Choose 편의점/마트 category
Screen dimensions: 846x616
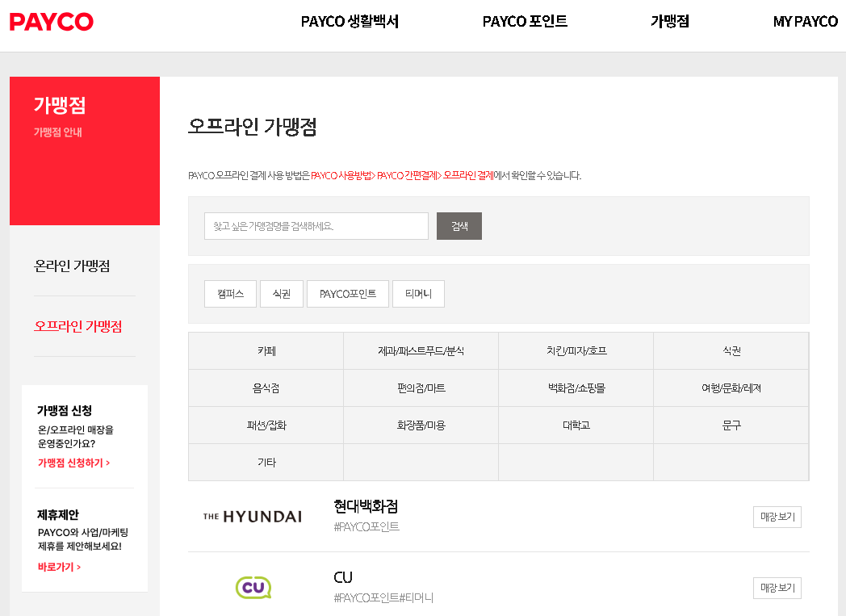point(421,388)
